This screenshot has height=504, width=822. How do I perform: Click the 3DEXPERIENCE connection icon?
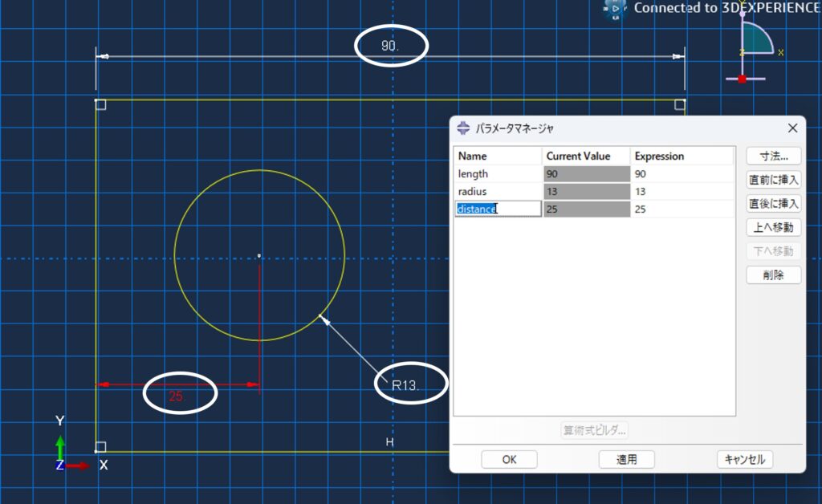[616, 10]
